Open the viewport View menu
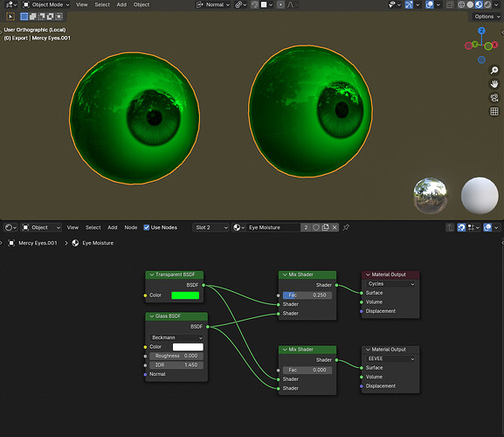 (82, 4)
